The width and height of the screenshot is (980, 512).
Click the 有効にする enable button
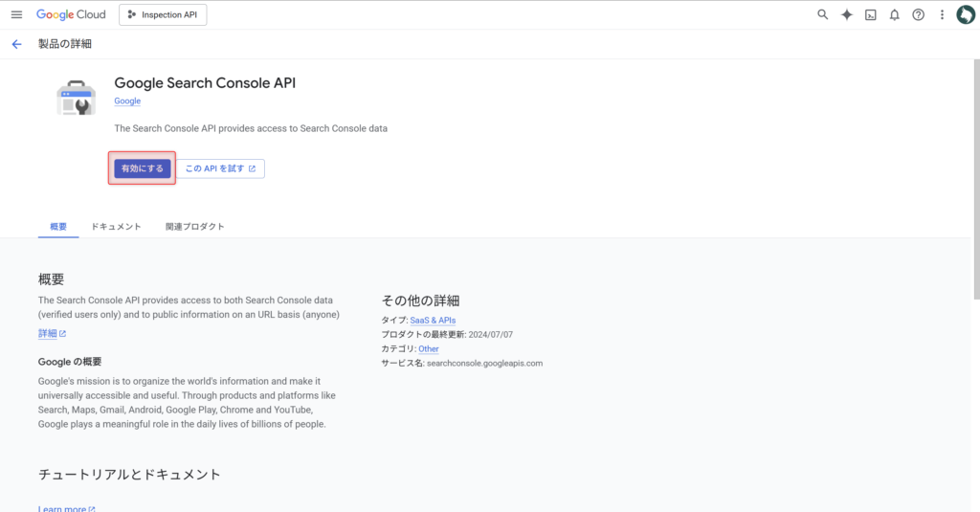click(142, 168)
